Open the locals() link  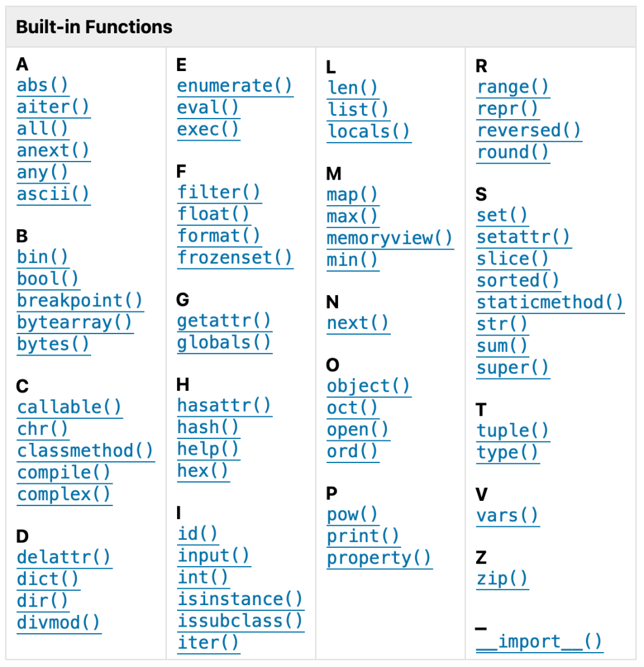tap(369, 132)
